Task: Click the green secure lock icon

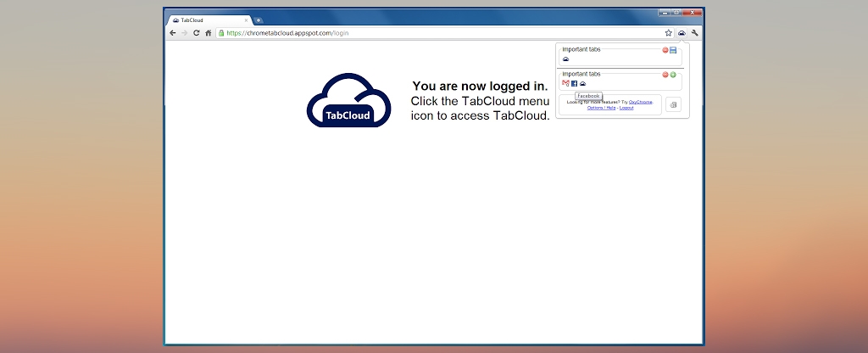Action: coord(221,33)
